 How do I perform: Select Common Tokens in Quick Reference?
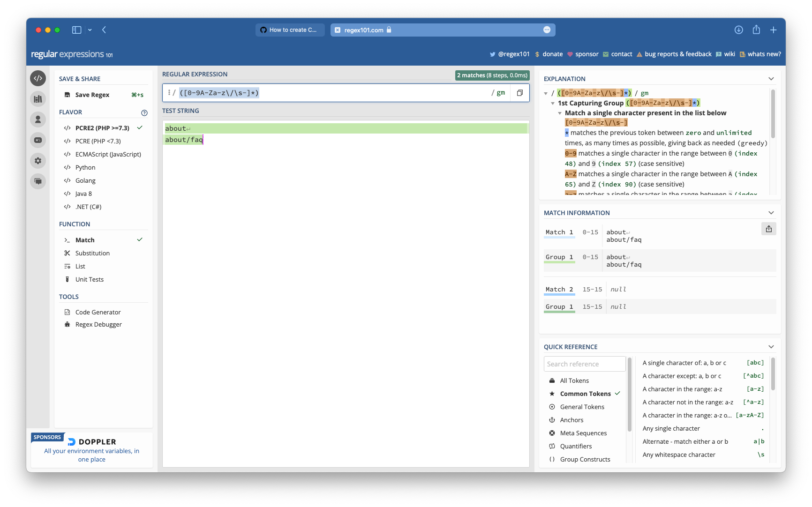click(x=585, y=394)
